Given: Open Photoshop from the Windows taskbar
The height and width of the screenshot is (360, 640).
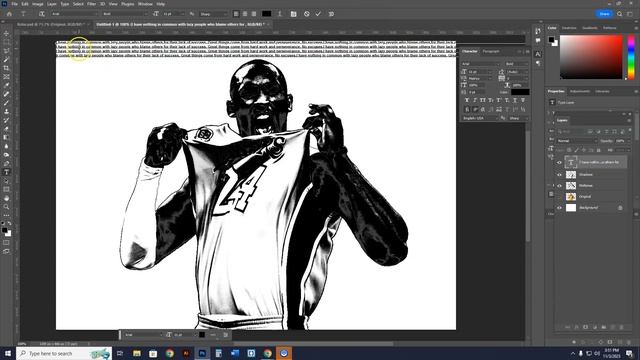Looking at the screenshot, I should tap(202, 353).
